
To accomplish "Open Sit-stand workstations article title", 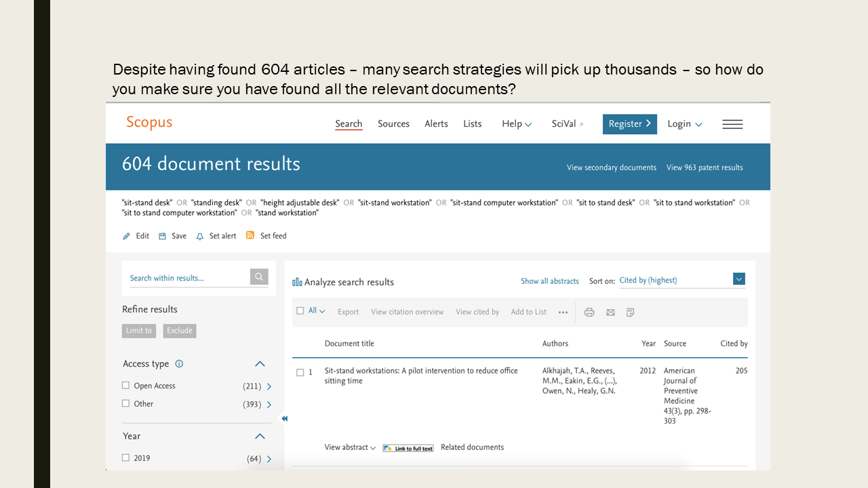I will point(421,375).
